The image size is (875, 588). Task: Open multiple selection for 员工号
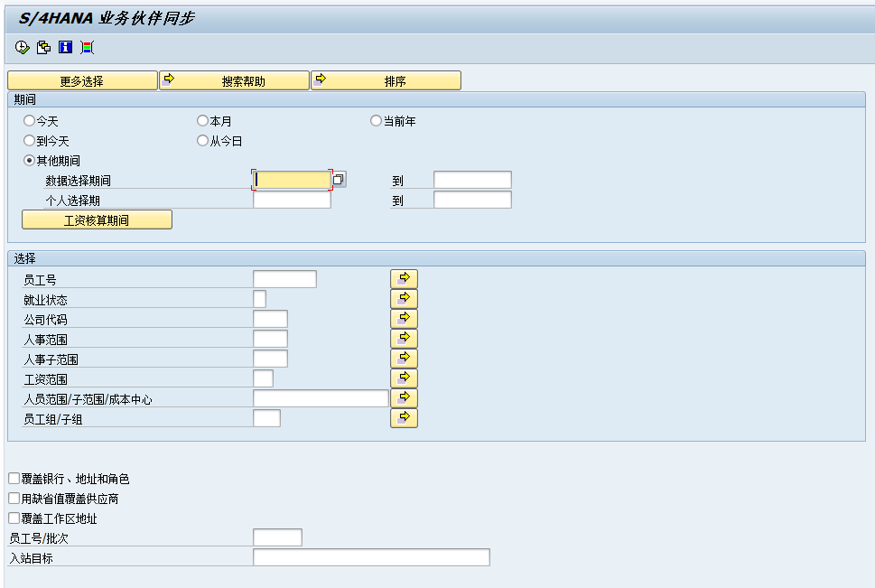click(403, 278)
